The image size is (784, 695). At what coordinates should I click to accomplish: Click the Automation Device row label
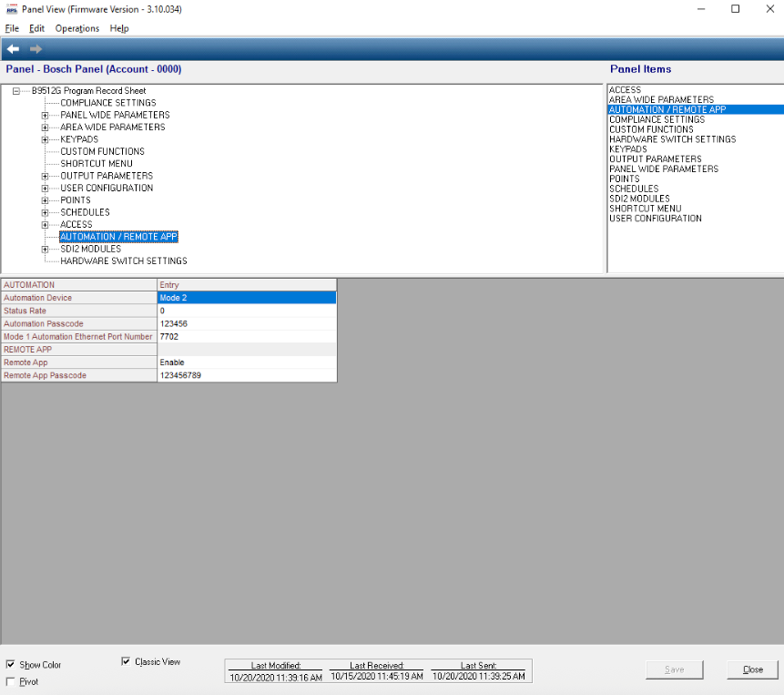pyautogui.click(x=79, y=298)
